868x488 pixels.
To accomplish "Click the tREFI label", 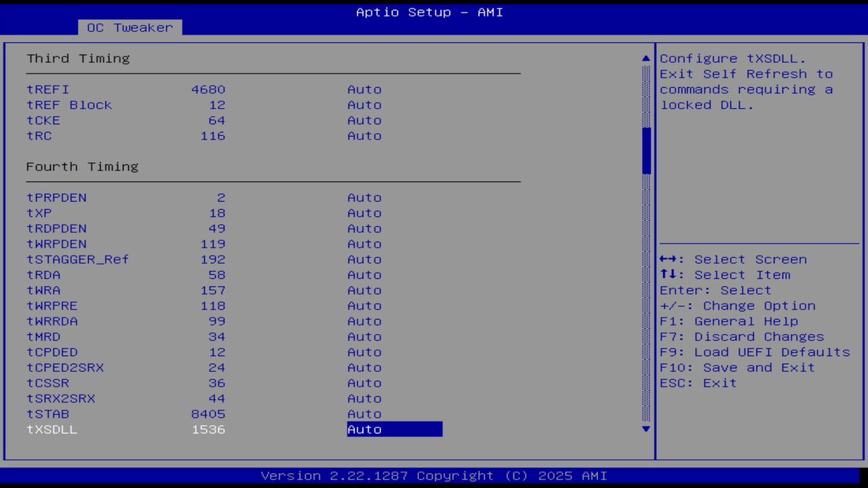I will pos(48,89).
